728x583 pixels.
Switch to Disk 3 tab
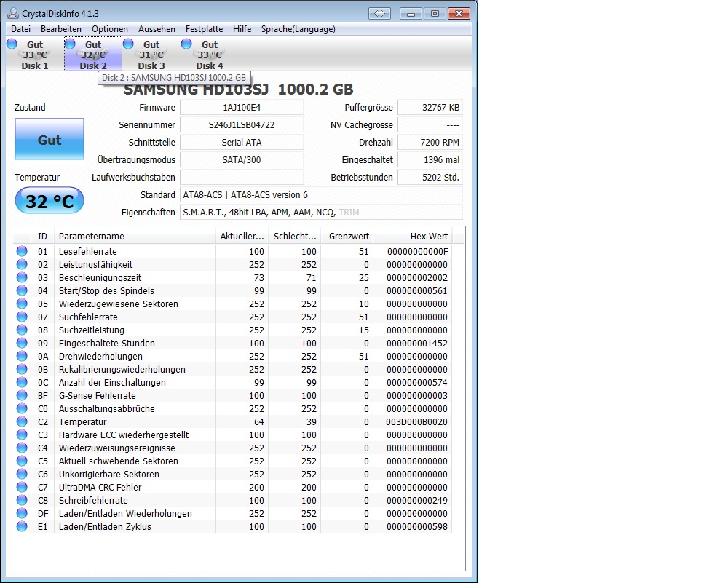[151, 55]
